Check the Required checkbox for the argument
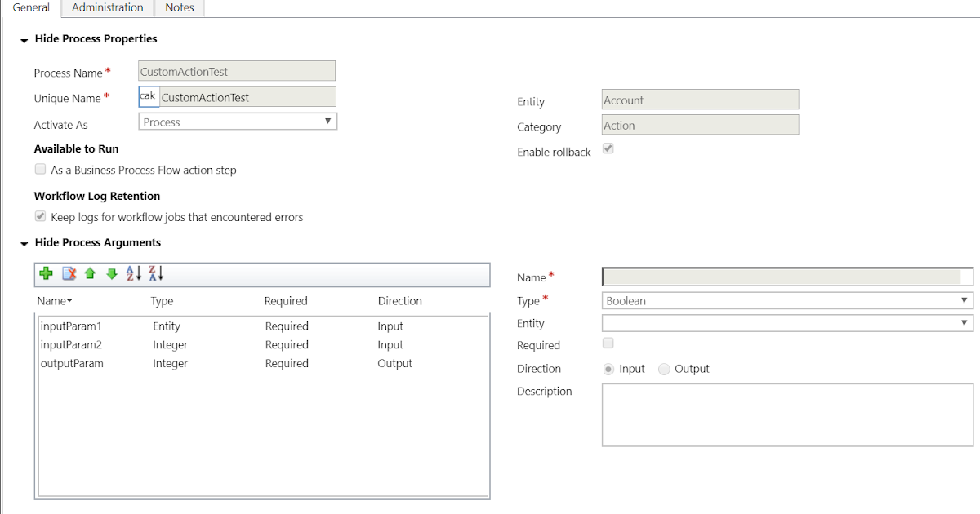 click(608, 343)
